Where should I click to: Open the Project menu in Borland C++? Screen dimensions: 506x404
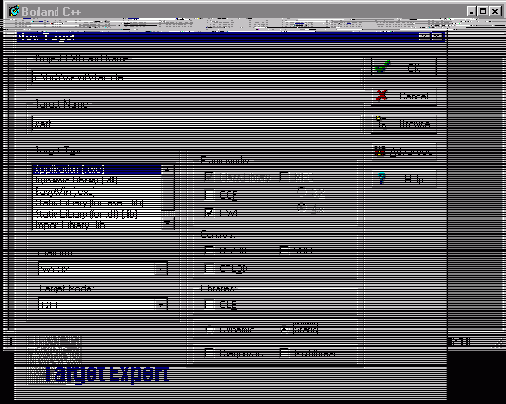[175, 24]
